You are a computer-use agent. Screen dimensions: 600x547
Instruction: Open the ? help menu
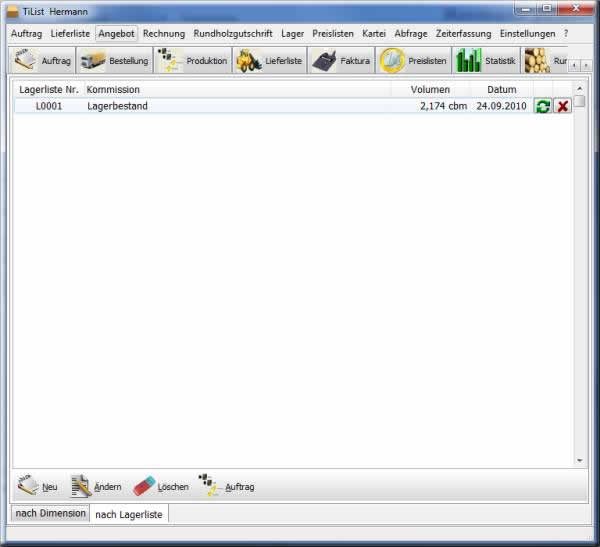click(x=566, y=34)
